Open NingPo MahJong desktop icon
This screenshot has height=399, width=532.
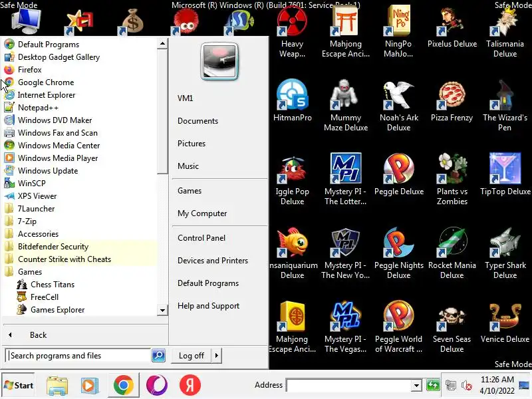coord(398,32)
